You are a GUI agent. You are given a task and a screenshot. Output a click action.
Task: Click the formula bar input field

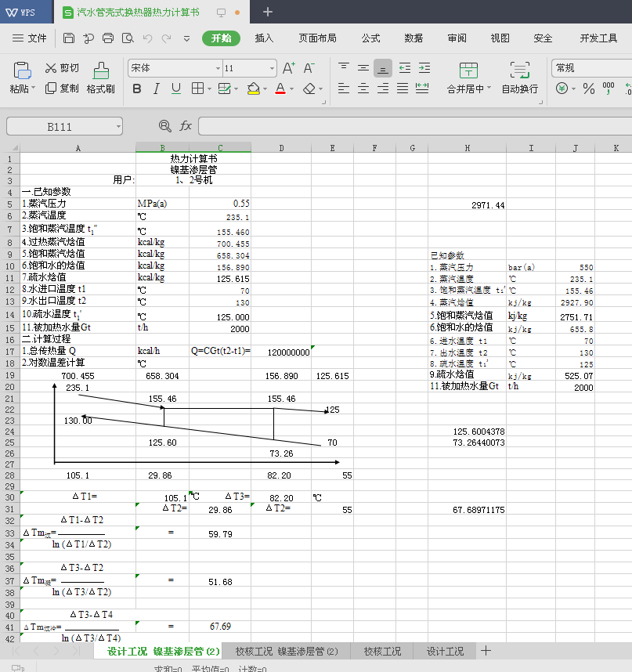point(415,126)
